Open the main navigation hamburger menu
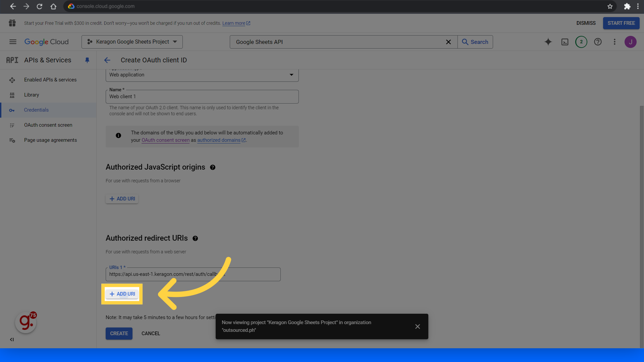 [x=13, y=42]
